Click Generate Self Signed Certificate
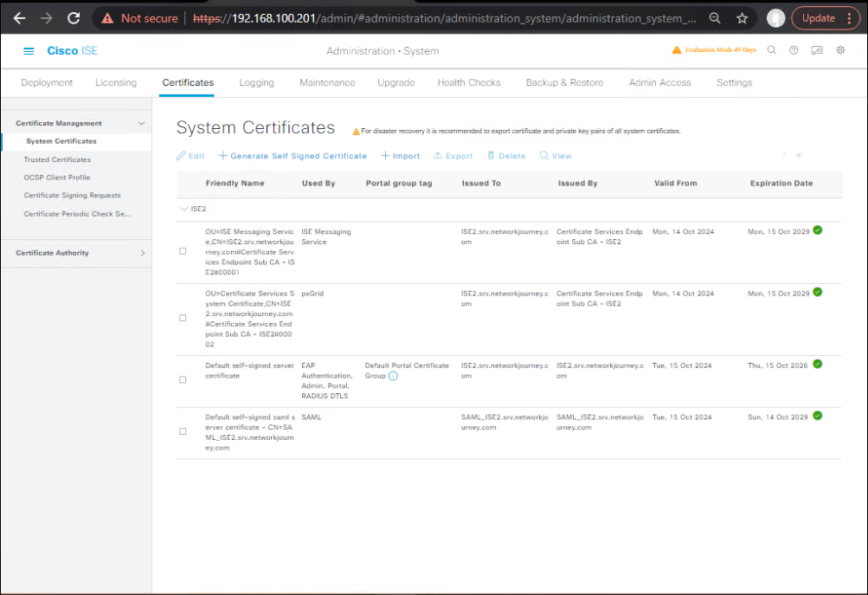 point(293,156)
